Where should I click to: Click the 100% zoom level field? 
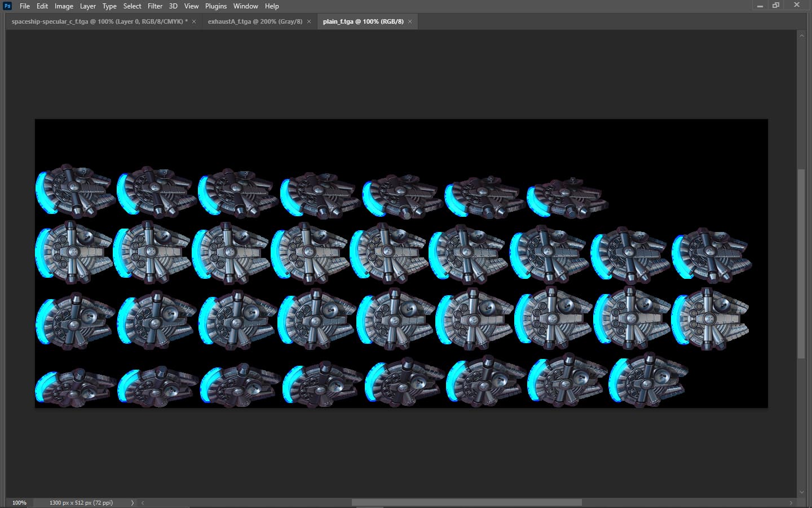(20, 502)
